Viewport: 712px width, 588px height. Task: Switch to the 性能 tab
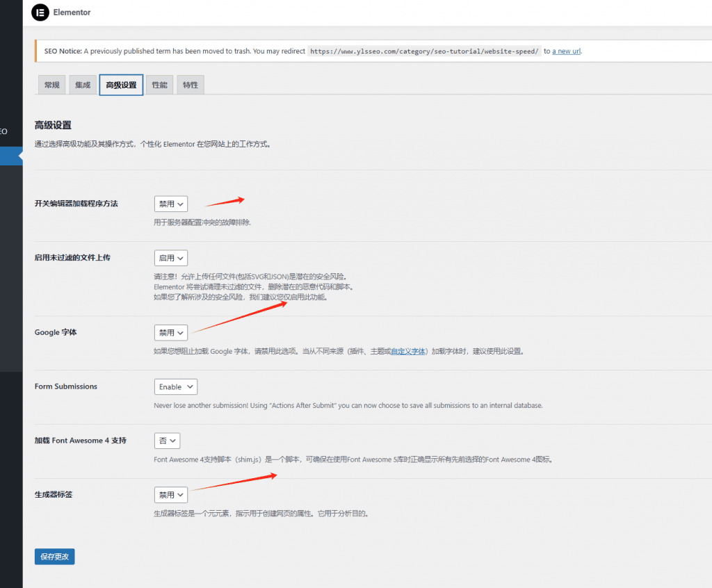[159, 85]
